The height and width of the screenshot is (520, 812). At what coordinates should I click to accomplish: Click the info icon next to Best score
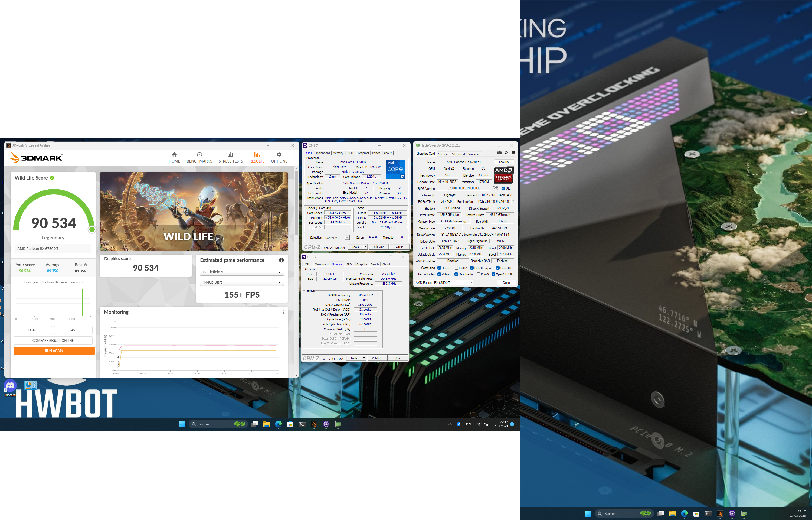tap(85, 265)
